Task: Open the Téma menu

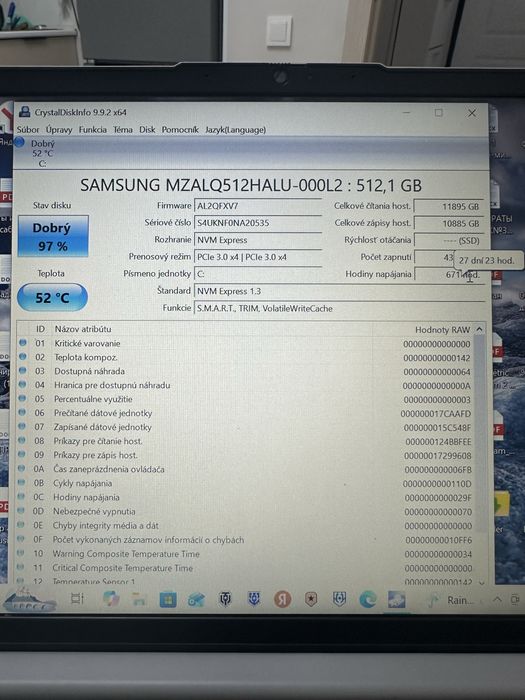Action: click(123, 129)
